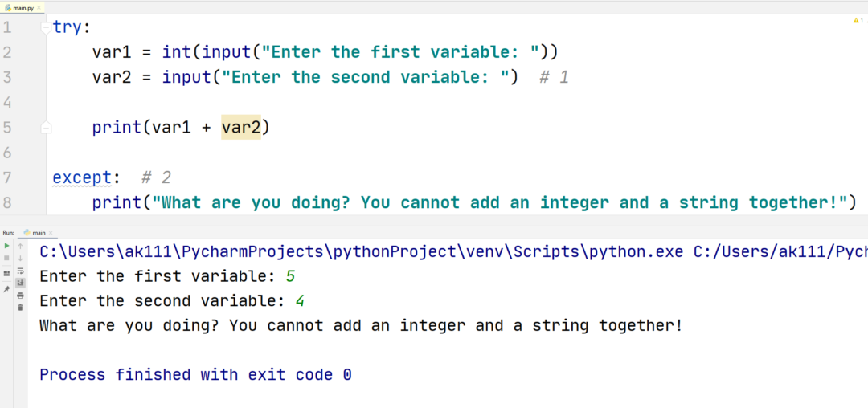Pin the Run tab with pin icon
Image resolution: width=868 pixels, height=408 pixels.
click(7, 288)
